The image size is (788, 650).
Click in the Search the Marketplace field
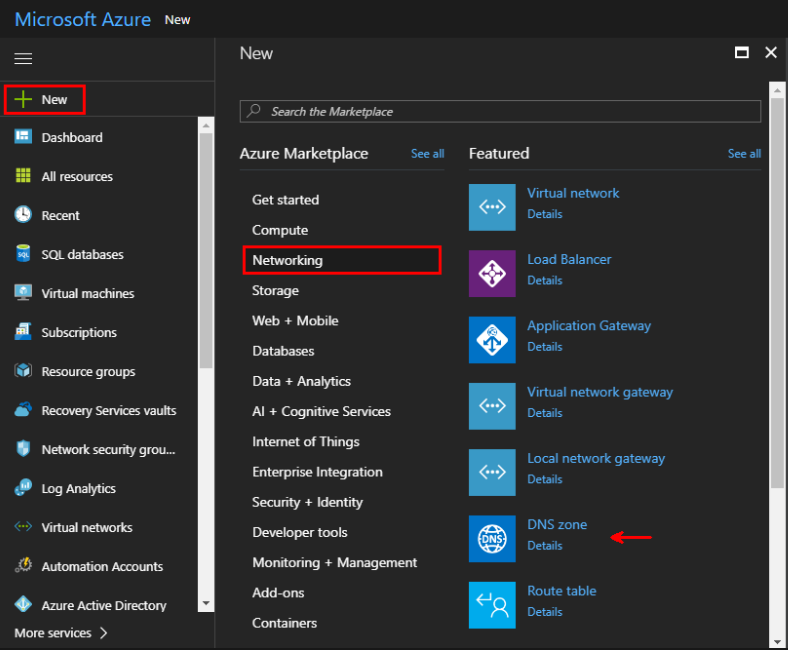[500, 112]
